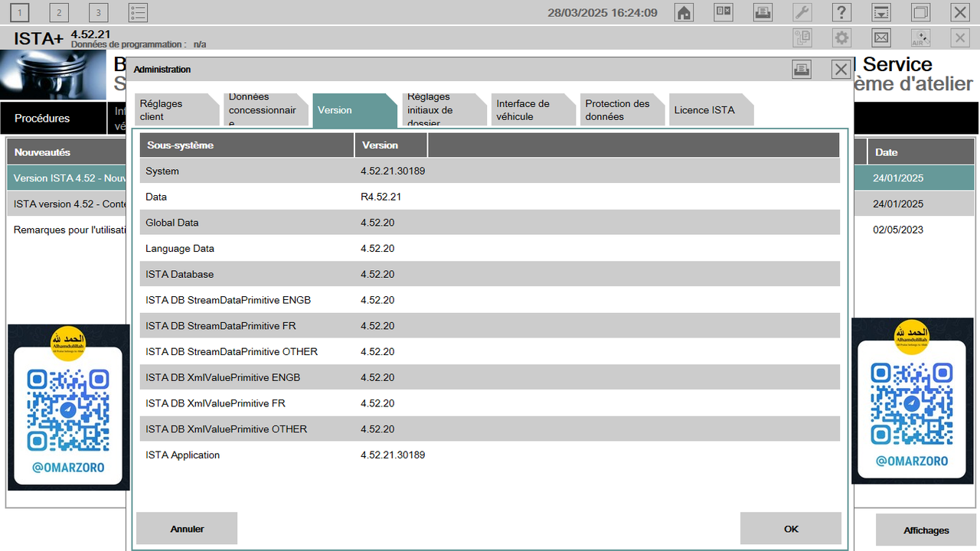Open the wrench administration icon
Viewport: 980px width, 551px height.
(x=802, y=12)
